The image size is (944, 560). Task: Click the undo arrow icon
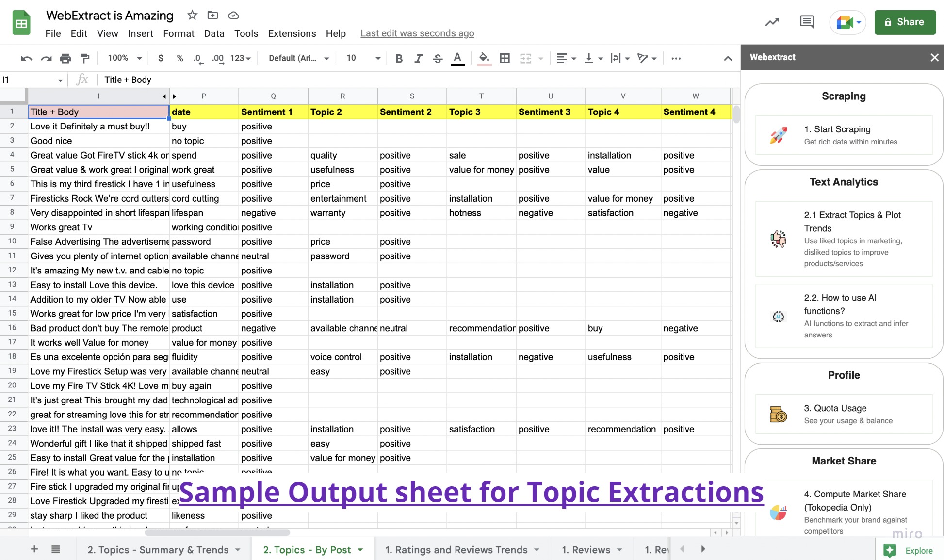pyautogui.click(x=26, y=59)
